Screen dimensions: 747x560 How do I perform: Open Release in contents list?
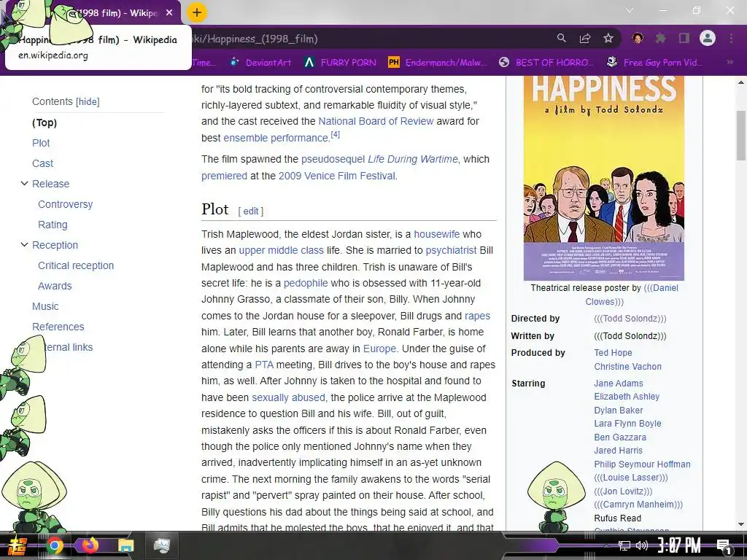coord(50,184)
